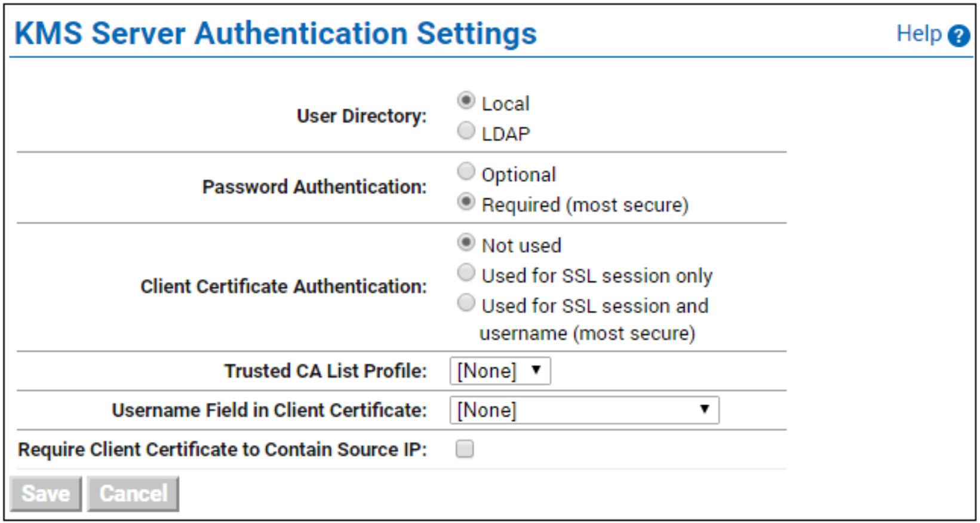Viewport: 980px width, 523px height.
Task: Click the Password Authentication label
Action: tap(315, 187)
